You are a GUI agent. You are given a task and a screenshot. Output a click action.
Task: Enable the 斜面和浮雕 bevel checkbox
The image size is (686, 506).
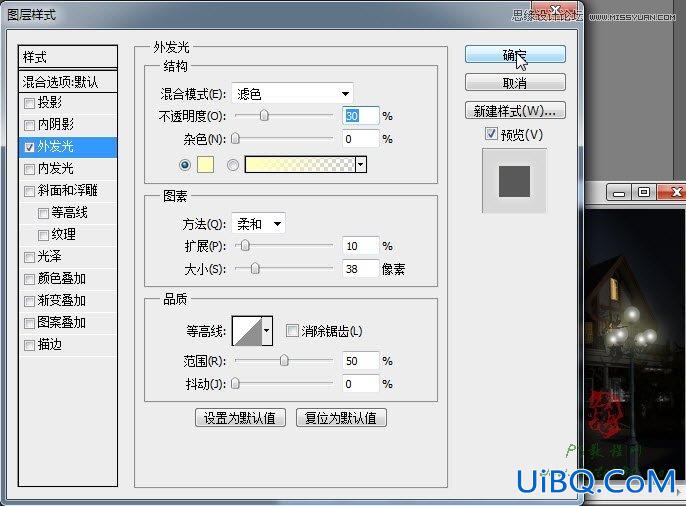click(x=29, y=191)
